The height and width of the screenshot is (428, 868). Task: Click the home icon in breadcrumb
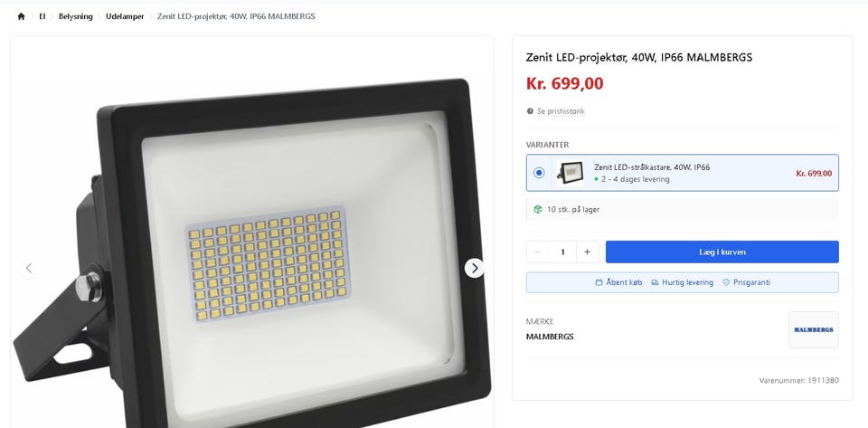21,16
